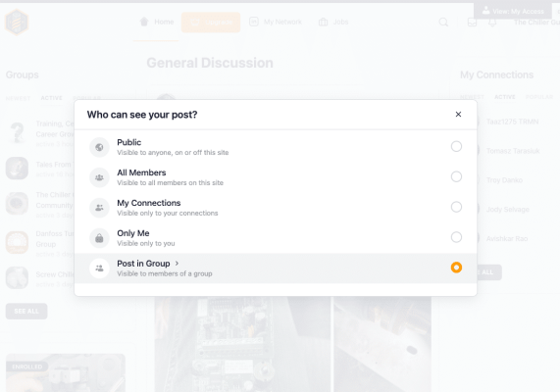This screenshot has height=392, width=560.
Task: Click the 'Public' option label
Action: coord(128,142)
